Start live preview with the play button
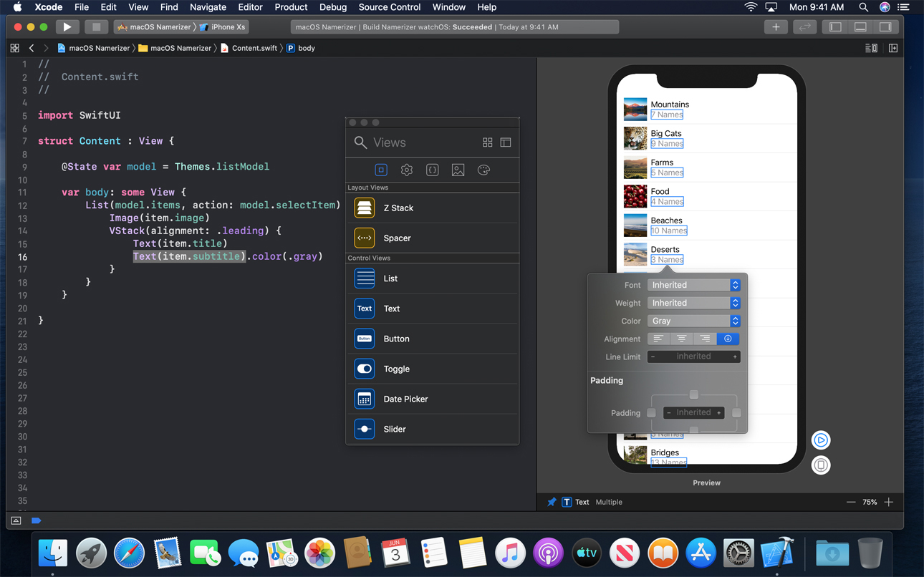This screenshot has width=924, height=577. point(820,440)
